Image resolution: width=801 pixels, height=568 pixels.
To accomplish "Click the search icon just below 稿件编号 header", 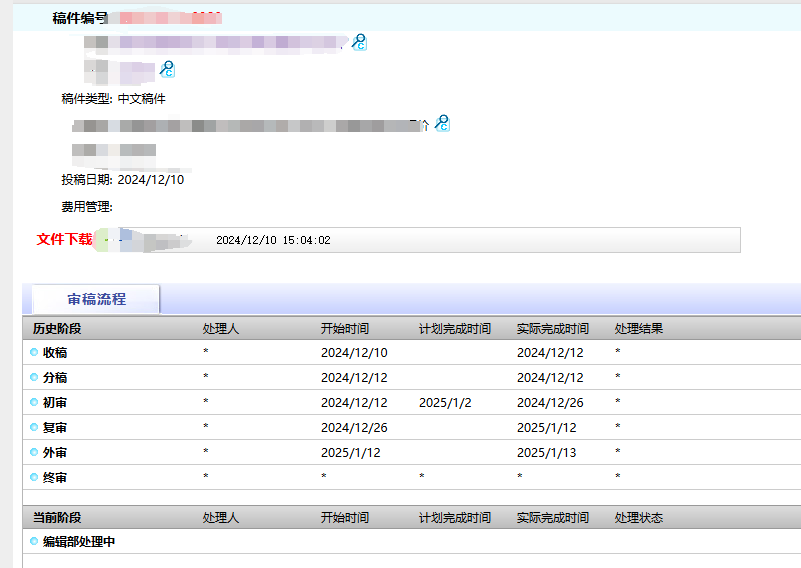I will click(x=359, y=42).
